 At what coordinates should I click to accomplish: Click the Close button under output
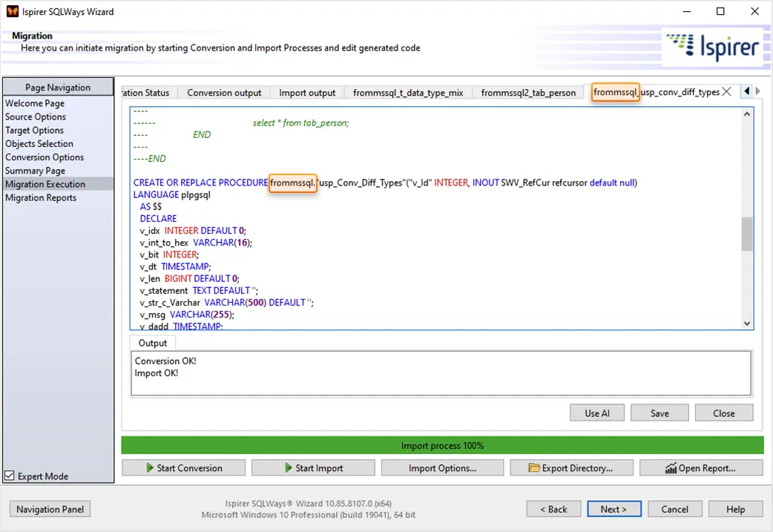(x=724, y=413)
